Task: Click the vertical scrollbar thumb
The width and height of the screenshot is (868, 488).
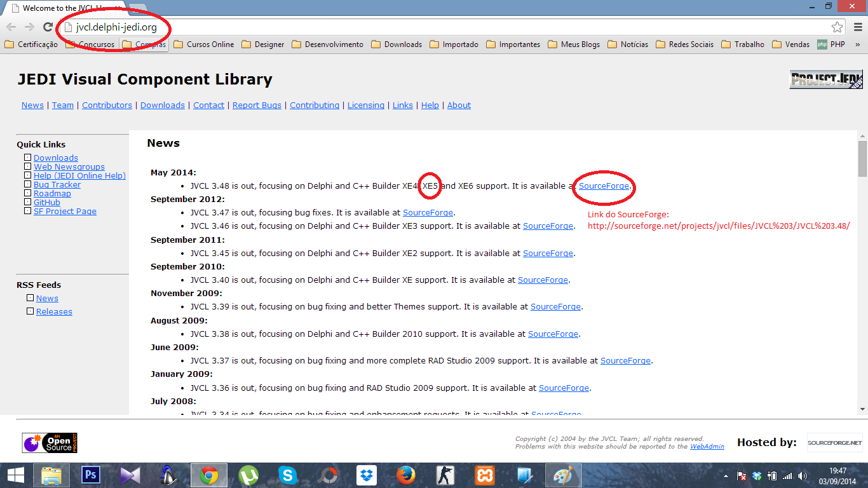Action: click(862, 159)
